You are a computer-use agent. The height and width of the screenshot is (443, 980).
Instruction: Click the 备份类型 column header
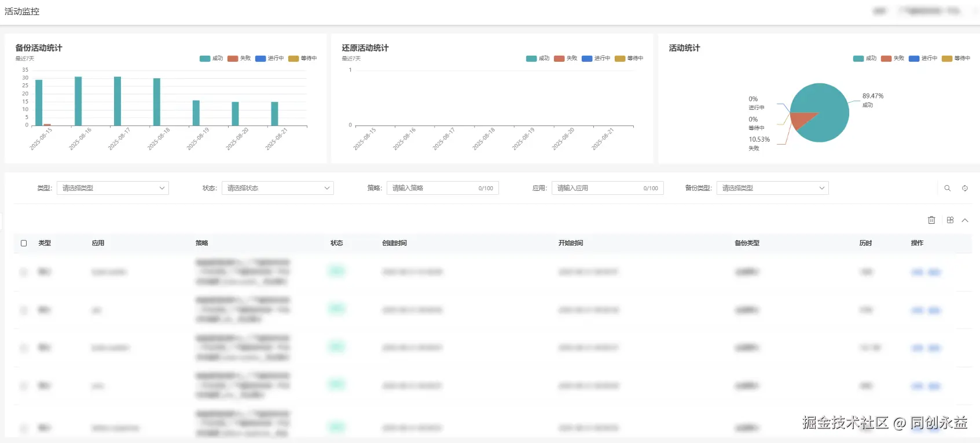[747, 243]
